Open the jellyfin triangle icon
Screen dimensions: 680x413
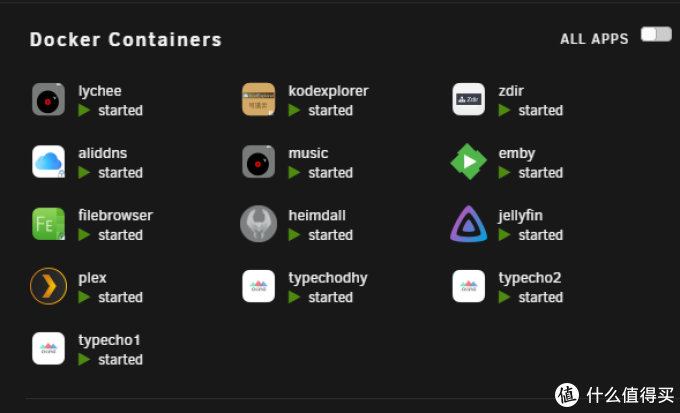[468, 224]
